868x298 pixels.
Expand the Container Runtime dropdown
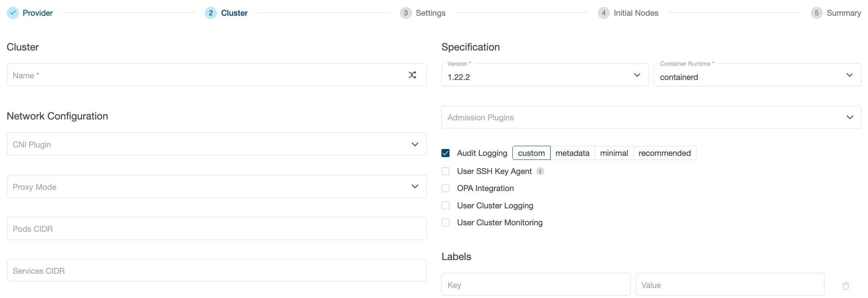pyautogui.click(x=757, y=76)
